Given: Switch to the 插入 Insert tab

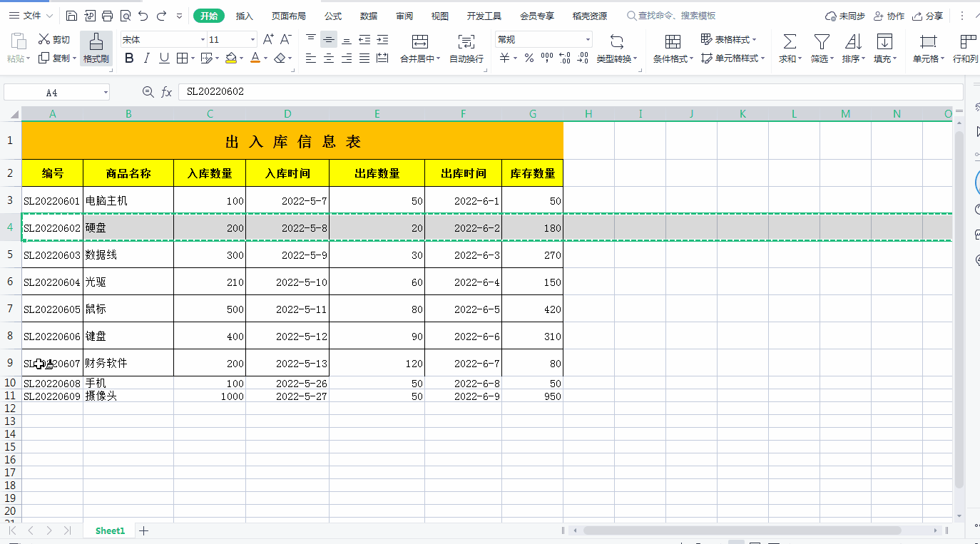Looking at the screenshot, I should [245, 16].
